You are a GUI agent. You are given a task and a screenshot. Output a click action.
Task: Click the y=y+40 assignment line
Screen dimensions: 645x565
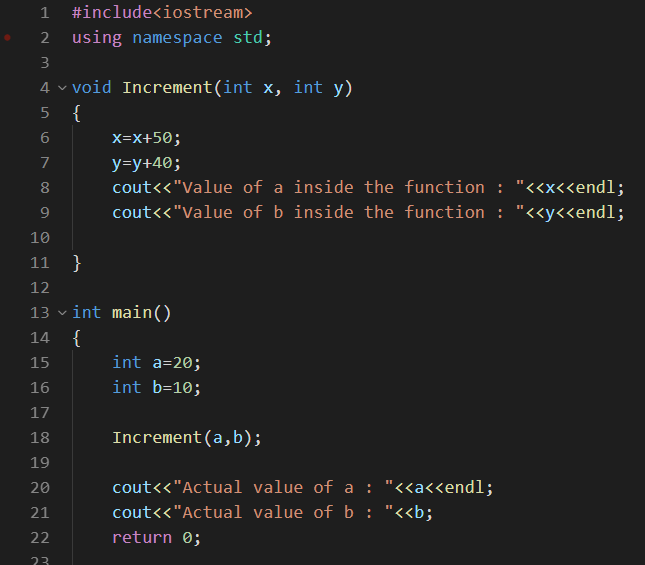coord(146,163)
